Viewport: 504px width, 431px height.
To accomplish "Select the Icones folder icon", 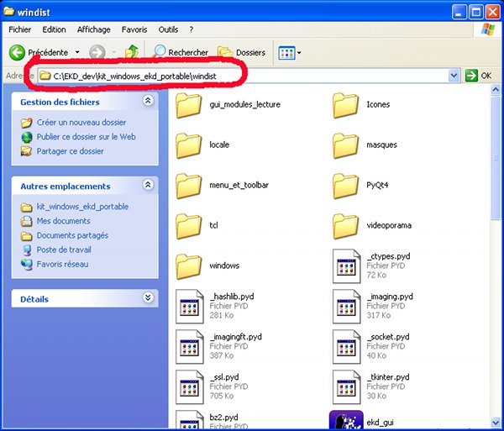I will click(345, 105).
